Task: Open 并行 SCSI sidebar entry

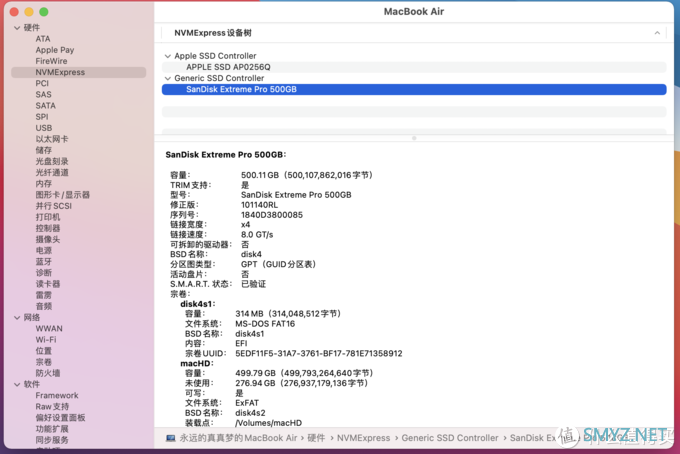Action: pyautogui.click(x=54, y=206)
